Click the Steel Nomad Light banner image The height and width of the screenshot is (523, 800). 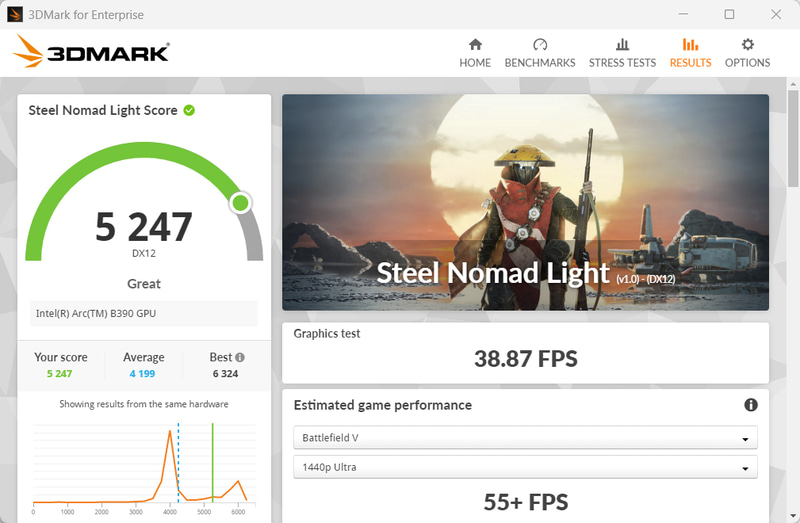pyautogui.click(x=525, y=202)
